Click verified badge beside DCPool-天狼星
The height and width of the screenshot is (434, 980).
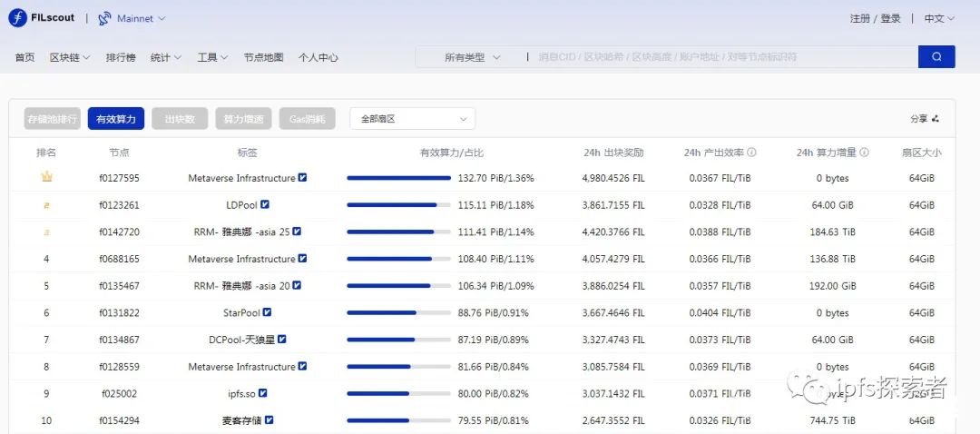pos(282,339)
